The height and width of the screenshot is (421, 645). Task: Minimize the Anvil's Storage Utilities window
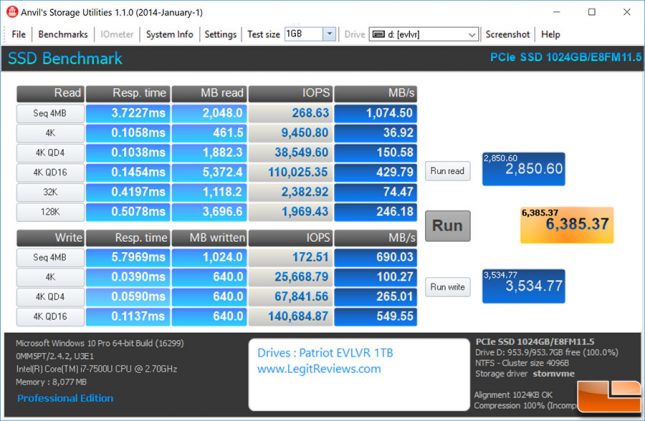(x=556, y=12)
